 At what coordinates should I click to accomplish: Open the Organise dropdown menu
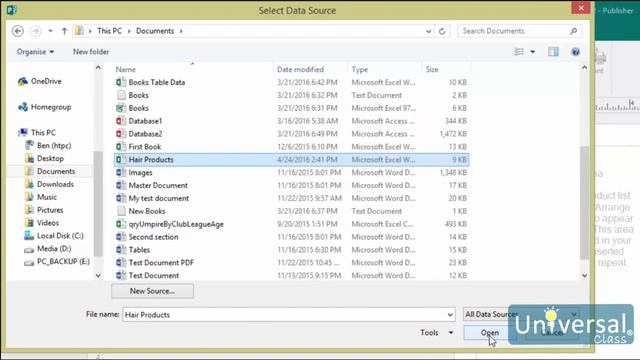35,52
